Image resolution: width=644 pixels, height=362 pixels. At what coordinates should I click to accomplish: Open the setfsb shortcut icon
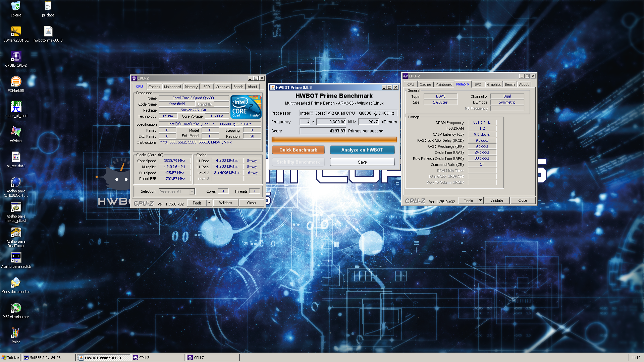pos(16,257)
